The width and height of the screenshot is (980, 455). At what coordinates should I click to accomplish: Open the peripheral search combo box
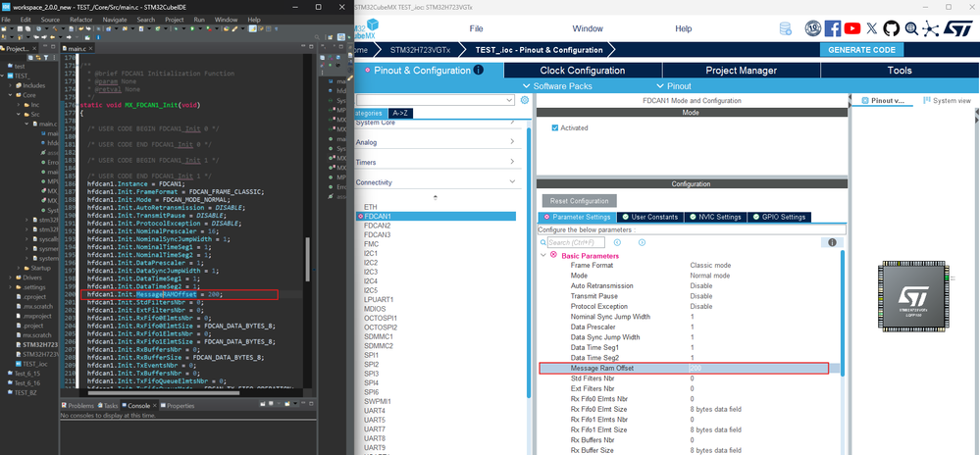pyautogui.click(x=435, y=100)
